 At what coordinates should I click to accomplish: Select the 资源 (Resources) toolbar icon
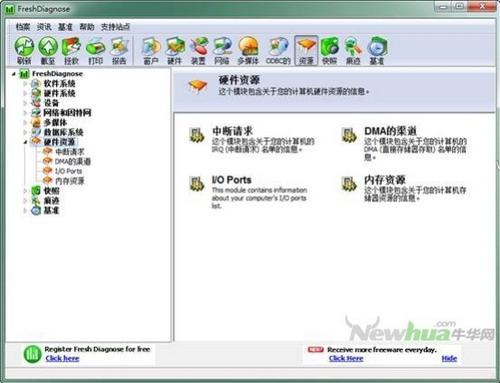(306, 51)
